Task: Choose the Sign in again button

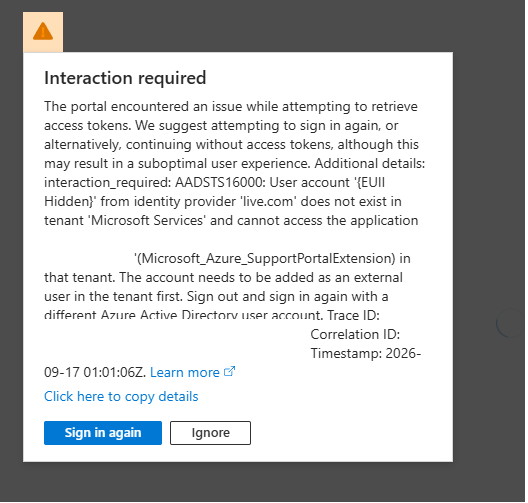Action: (103, 433)
